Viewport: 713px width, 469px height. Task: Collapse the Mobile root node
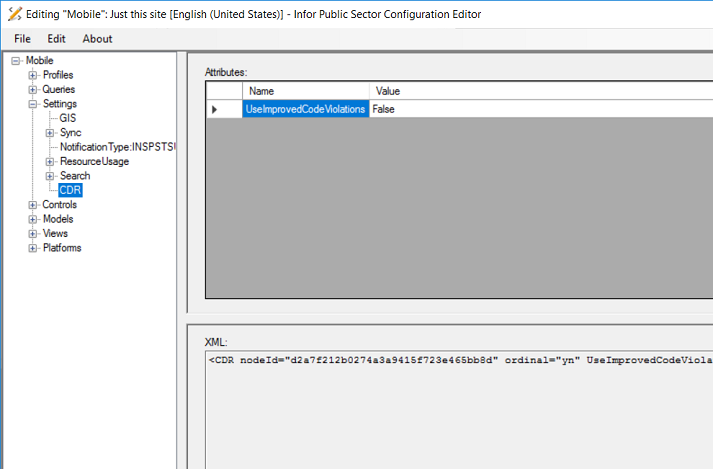(16, 61)
